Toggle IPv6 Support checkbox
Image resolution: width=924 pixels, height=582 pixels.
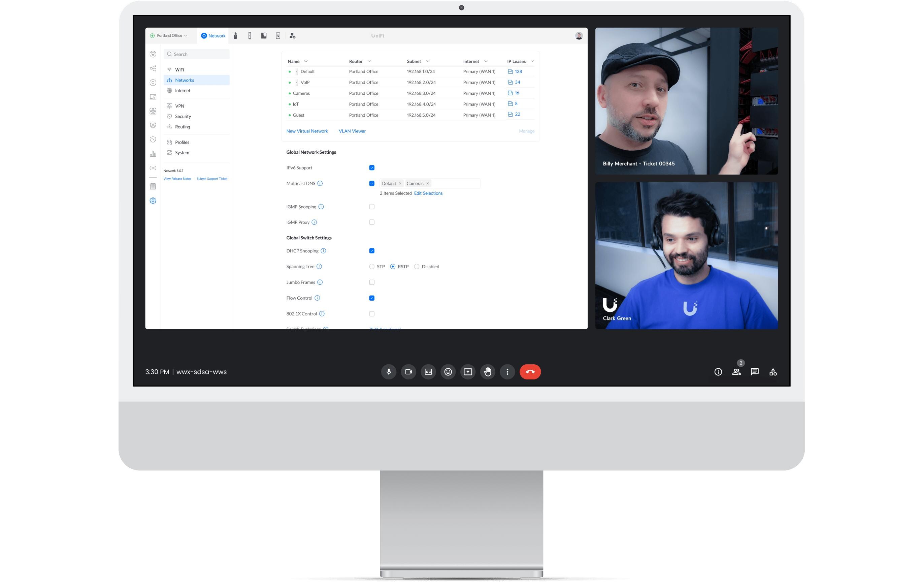click(x=372, y=167)
